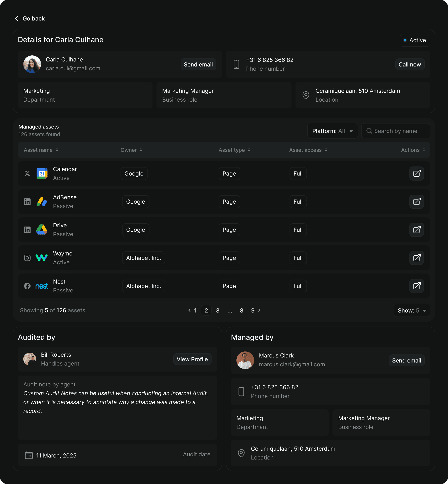
Task: Click the X icon beside Calendar
Action: tap(27, 174)
